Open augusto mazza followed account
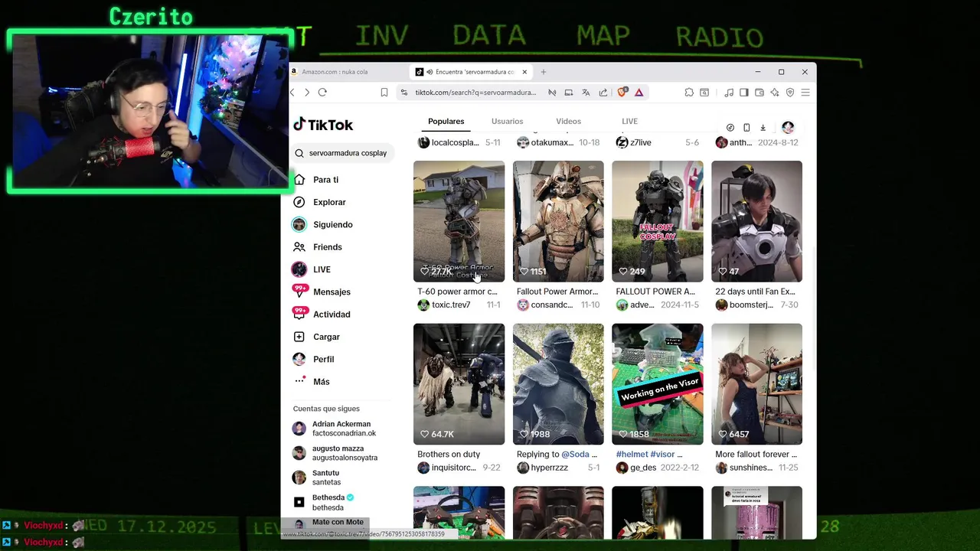Image resolution: width=980 pixels, height=551 pixels. tap(335, 453)
